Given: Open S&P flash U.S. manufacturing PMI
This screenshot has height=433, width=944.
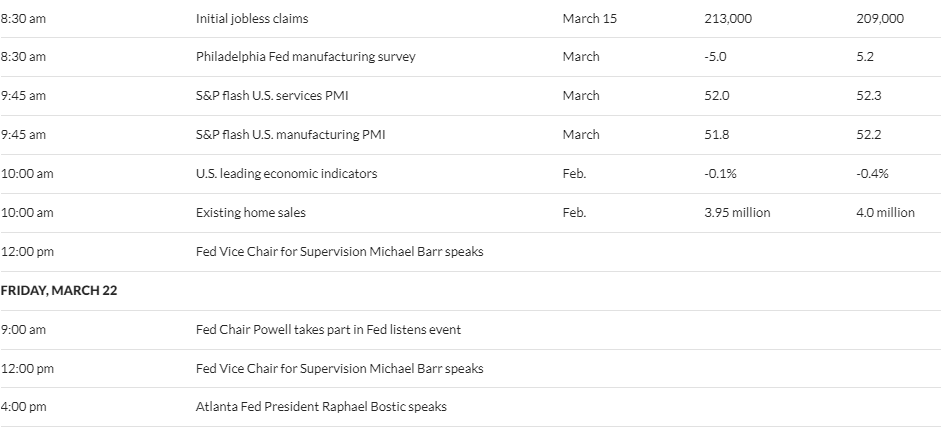Looking at the screenshot, I should pos(290,134).
